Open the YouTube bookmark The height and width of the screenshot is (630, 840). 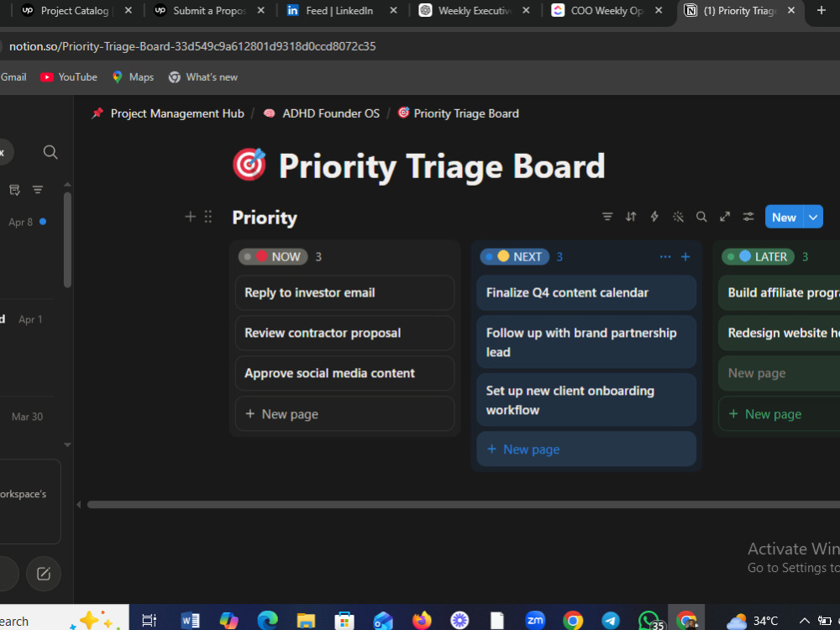click(x=69, y=77)
